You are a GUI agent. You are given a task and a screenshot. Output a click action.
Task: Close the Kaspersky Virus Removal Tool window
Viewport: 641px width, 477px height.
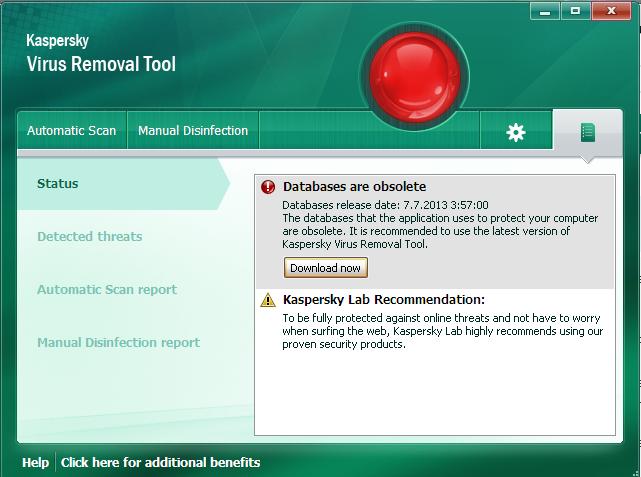[611, 11]
